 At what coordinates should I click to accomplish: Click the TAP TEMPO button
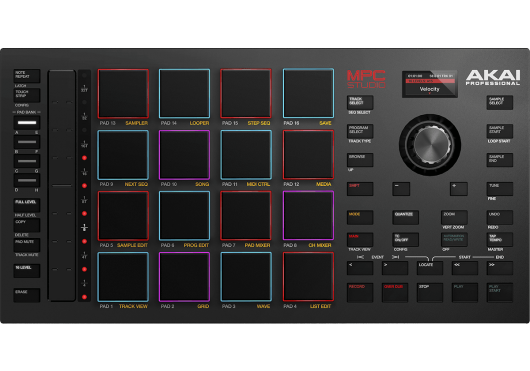500,240
